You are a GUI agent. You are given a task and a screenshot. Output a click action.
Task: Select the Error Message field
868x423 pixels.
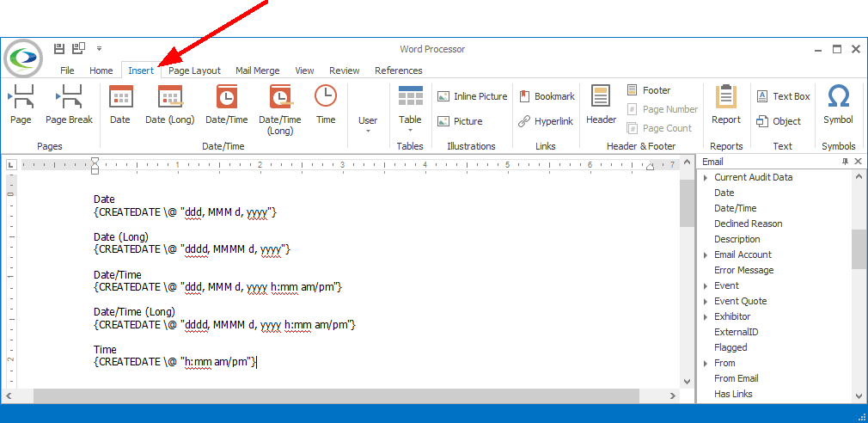coord(744,270)
